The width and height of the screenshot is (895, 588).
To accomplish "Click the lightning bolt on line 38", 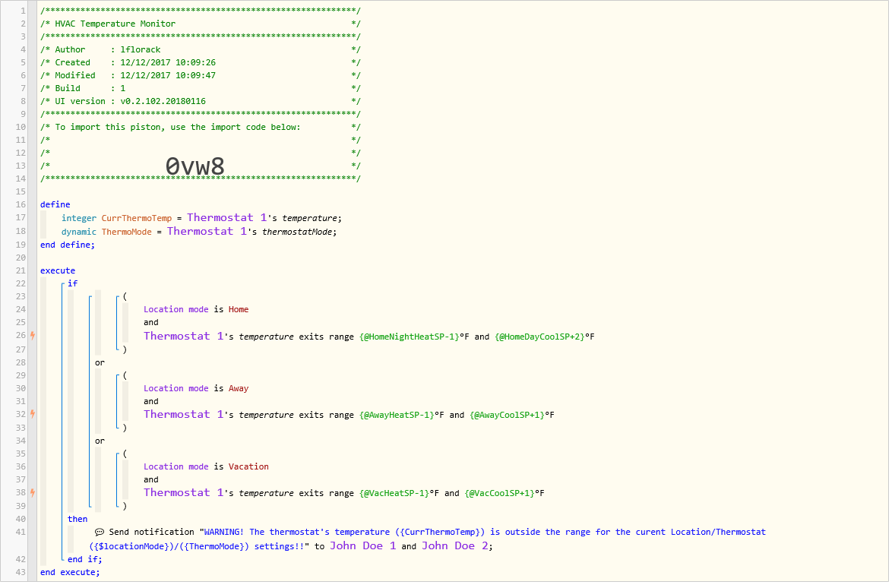I will (32, 492).
